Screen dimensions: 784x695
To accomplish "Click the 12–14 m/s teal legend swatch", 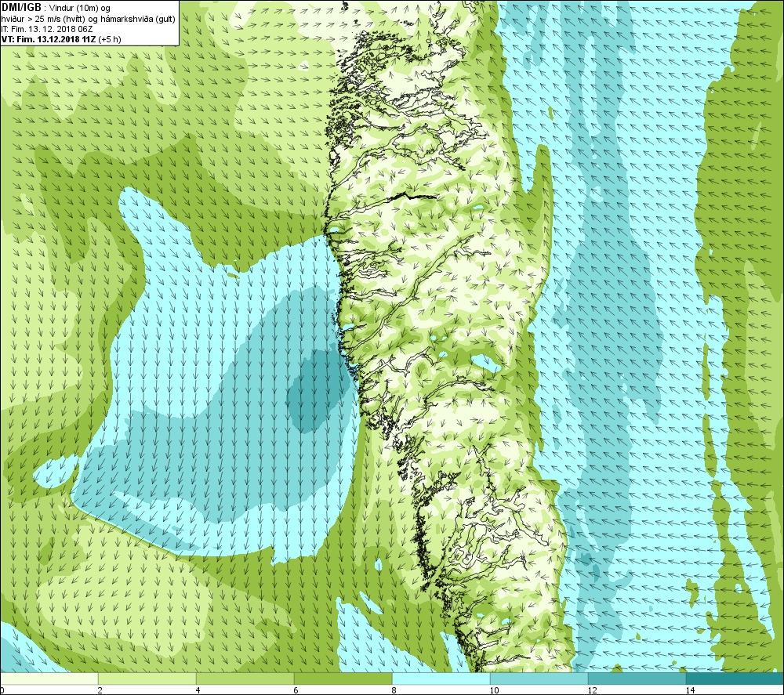I will [x=637, y=679].
